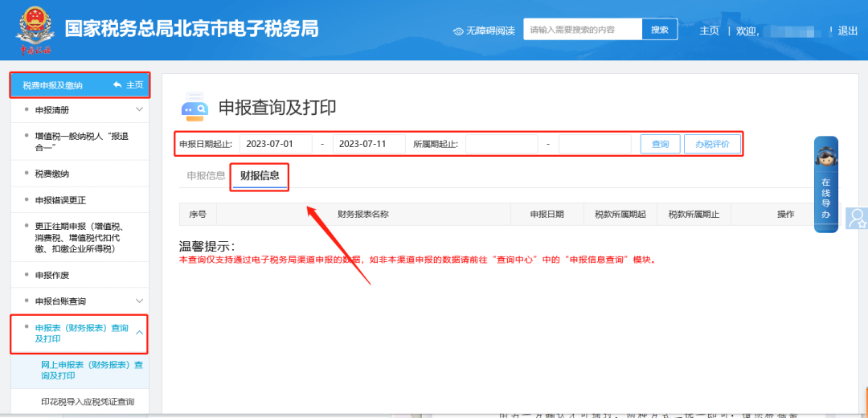Open the 在线导办 assistant avatar

(825, 156)
